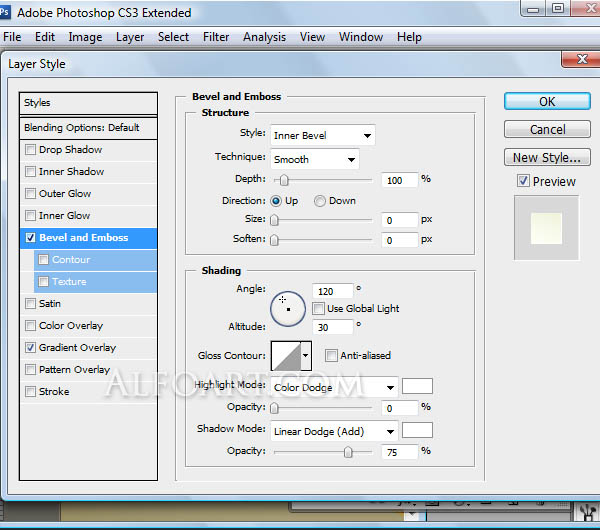The image size is (600, 530).
Task: Enable the Outer Glow checkbox
Action: click(x=30, y=193)
